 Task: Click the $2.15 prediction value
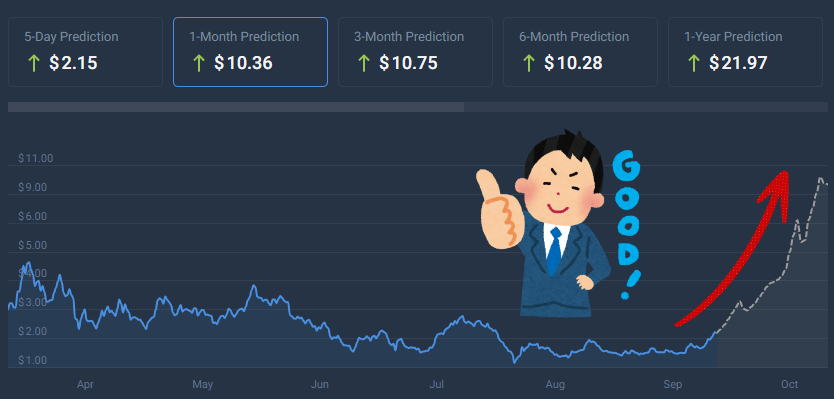(73, 63)
